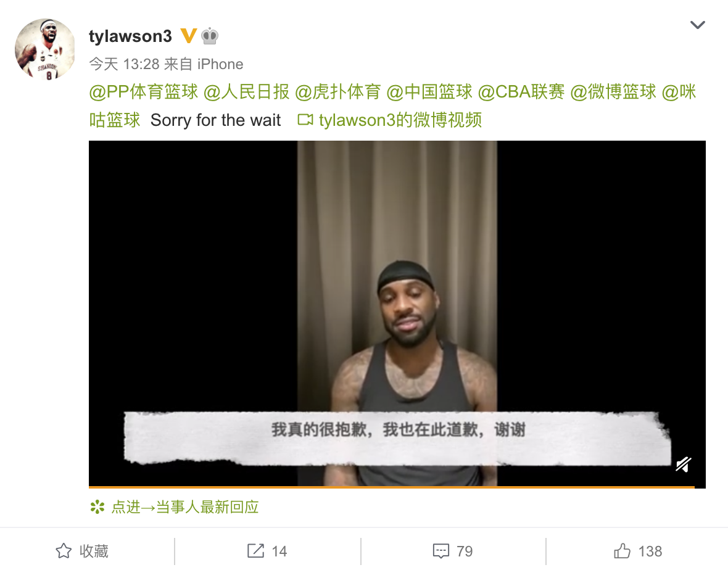This screenshot has height=570, width=728.
Task: Open the @PP体育篮球 mention
Action: (x=144, y=92)
